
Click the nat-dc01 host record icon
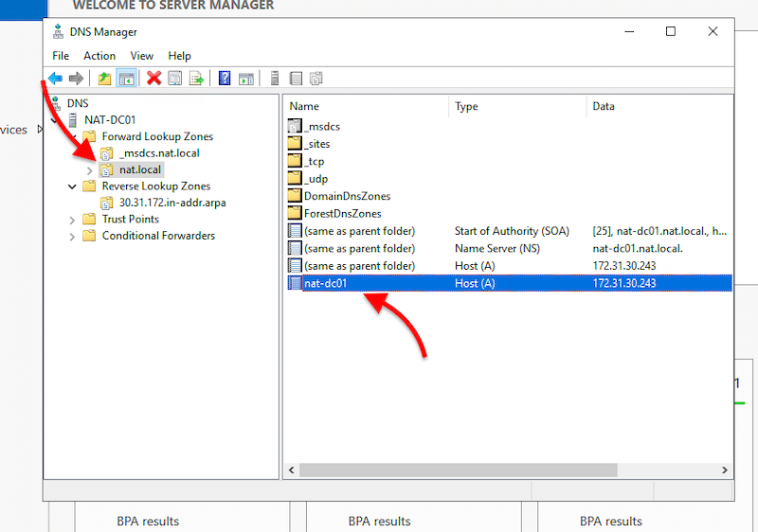click(x=295, y=283)
